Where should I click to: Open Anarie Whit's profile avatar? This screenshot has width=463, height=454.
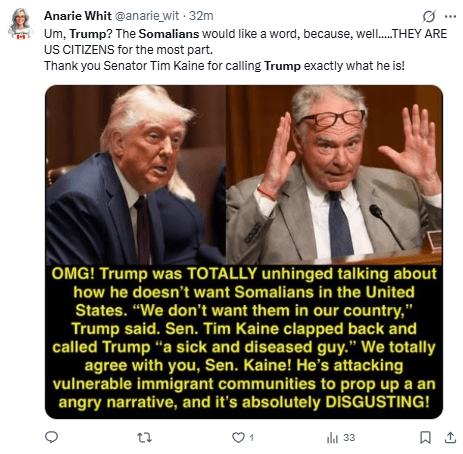click(20, 24)
